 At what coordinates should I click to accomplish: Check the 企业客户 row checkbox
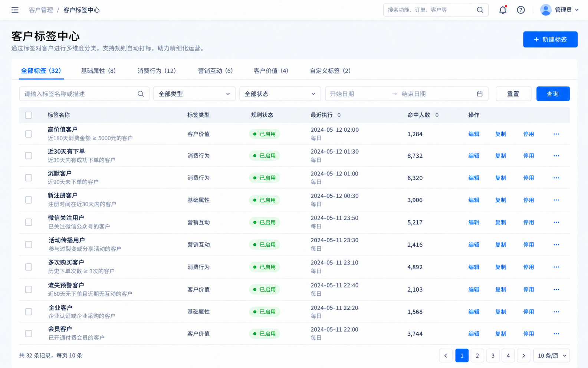(x=29, y=312)
